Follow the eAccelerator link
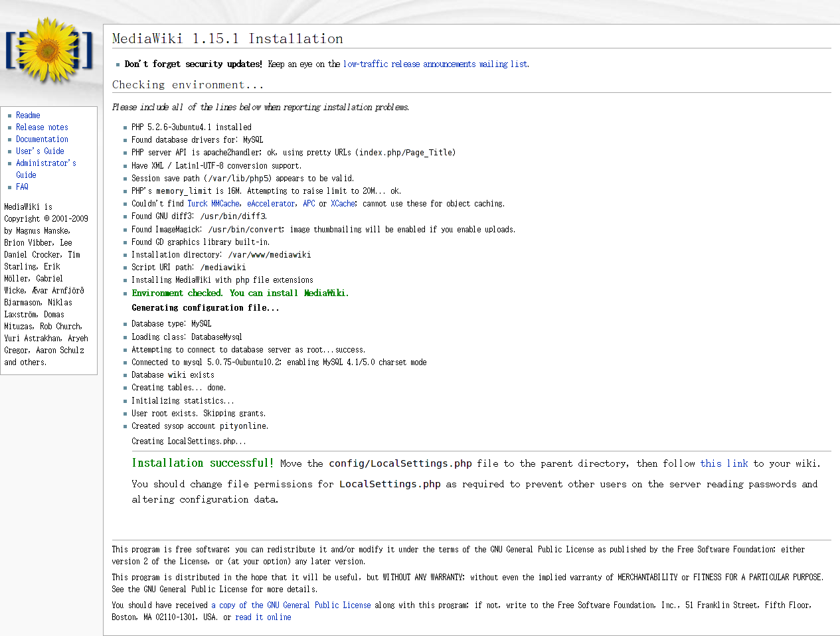Screen dimensions: 840x636 [271, 204]
